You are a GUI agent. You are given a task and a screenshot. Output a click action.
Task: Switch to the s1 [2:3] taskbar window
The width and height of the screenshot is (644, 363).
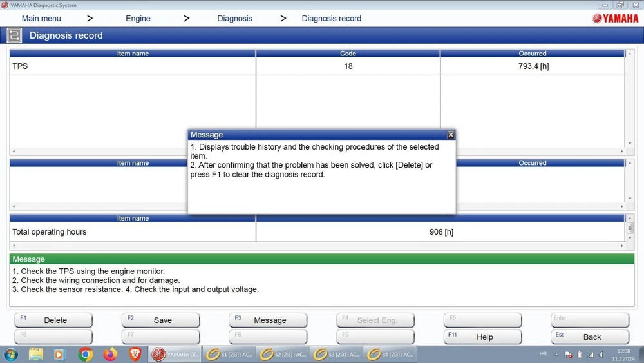coord(229,354)
